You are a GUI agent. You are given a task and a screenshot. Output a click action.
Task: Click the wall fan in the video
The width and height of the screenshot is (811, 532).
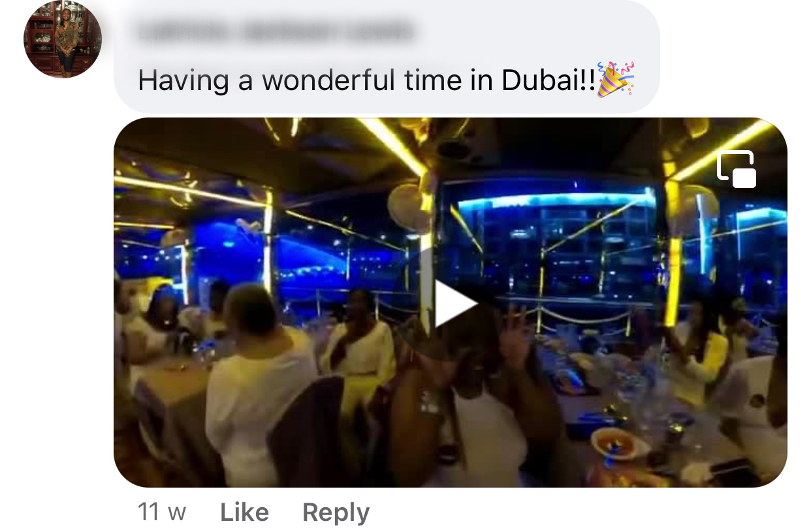(x=410, y=206)
